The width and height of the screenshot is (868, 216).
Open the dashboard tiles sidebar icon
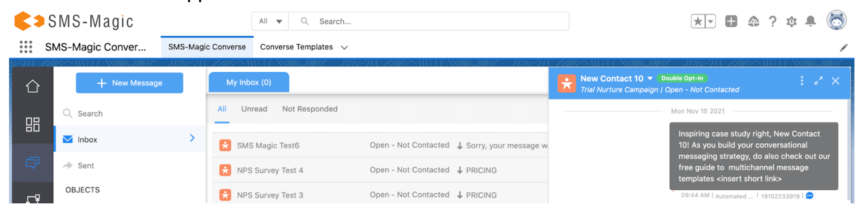tap(33, 124)
